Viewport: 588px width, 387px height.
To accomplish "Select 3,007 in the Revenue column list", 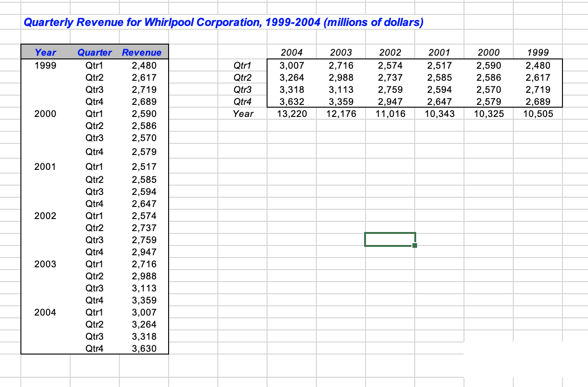I will coord(144,312).
